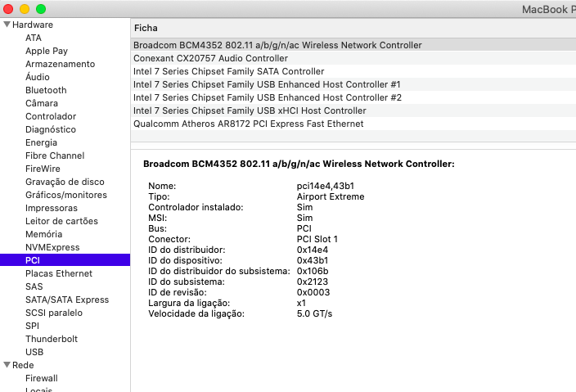Select Controlador in the sidebar
The image size is (576, 392).
[x=51, y=116]
